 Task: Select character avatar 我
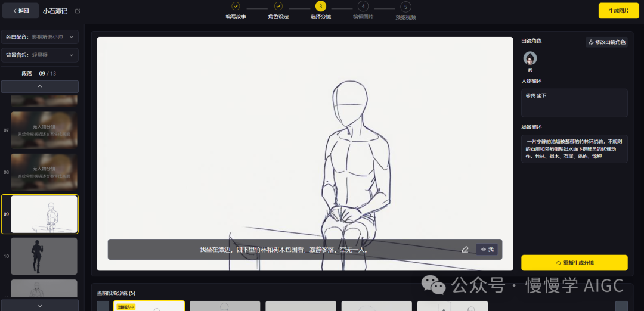pos(530,58)
